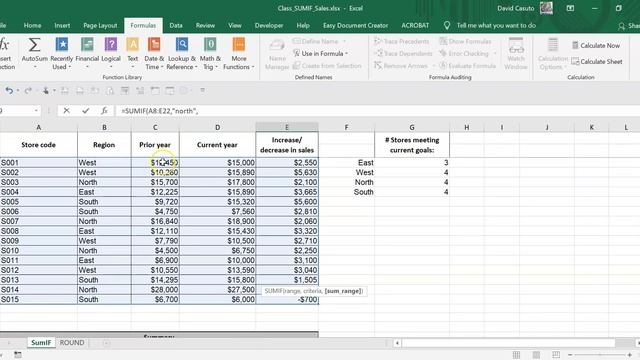Open the AutoSum function
640x360 pixels.
pos(34,50)
